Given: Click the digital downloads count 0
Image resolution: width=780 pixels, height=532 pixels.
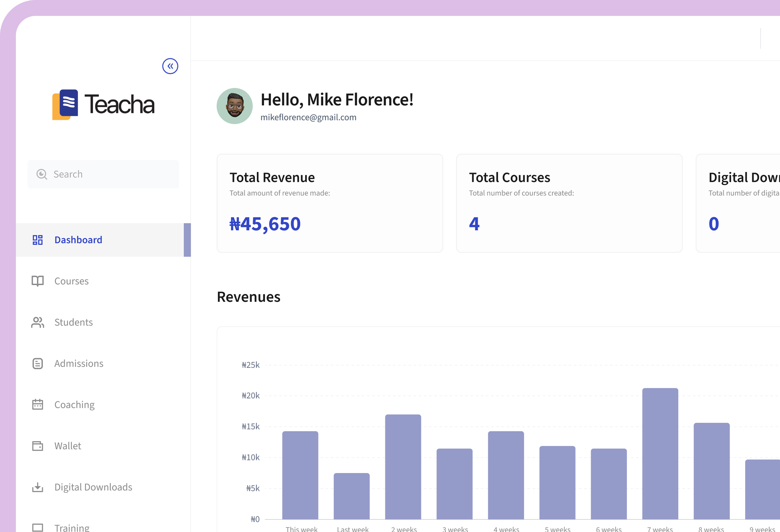Looking at the screenshot, I should pos(714,224).
